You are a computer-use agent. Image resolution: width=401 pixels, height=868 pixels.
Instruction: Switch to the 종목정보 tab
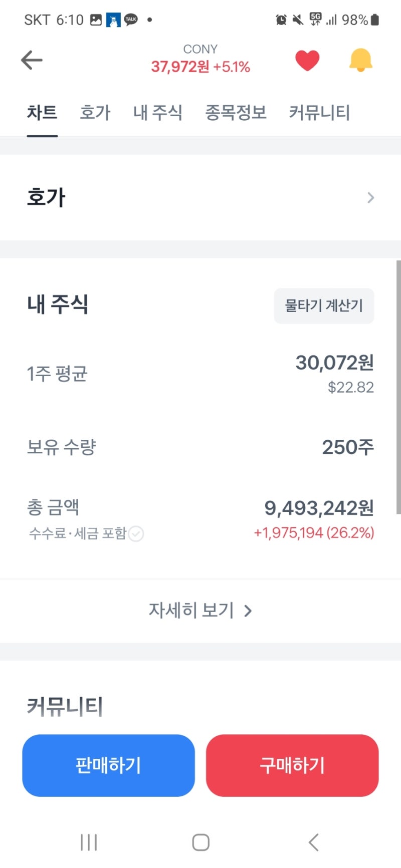pyautogui.click(x=236, y=113)
